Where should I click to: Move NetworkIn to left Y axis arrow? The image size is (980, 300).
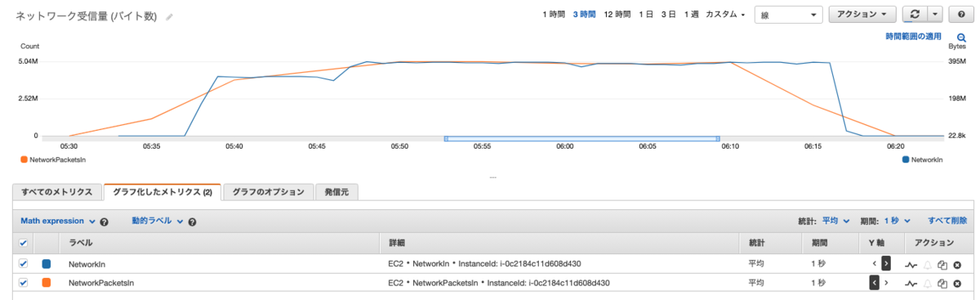pos(874,264)
